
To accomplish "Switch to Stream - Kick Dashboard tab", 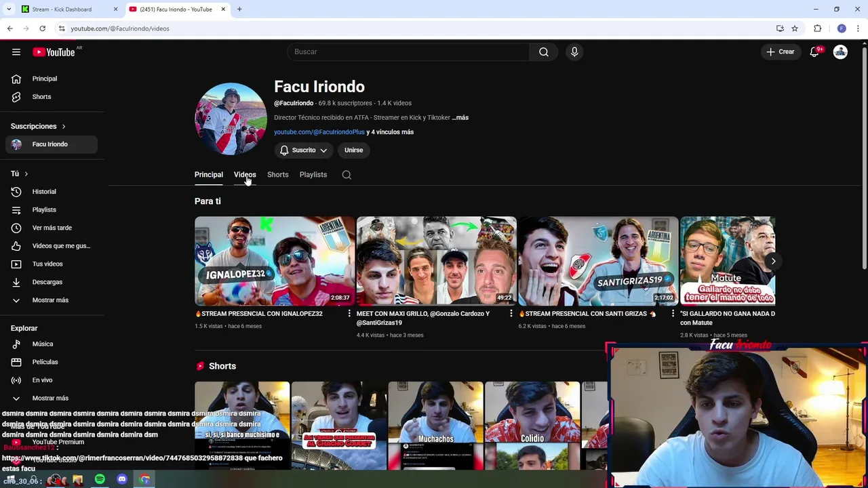I will click(x=69, y=9).
